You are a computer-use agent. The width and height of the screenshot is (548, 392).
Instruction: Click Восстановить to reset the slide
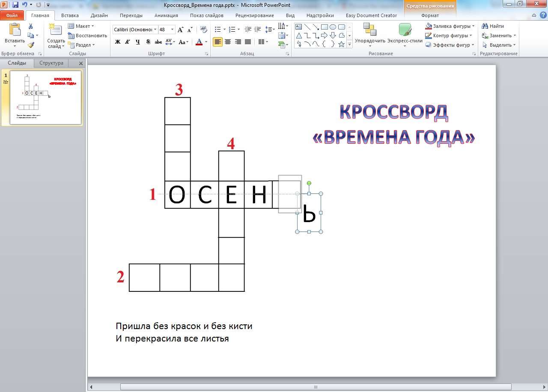[87, 36]
